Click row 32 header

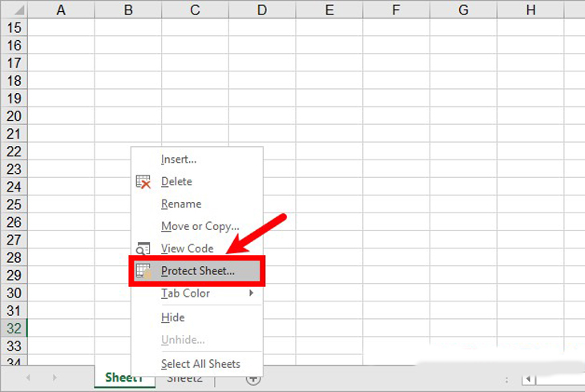click(x=14, y=328)
